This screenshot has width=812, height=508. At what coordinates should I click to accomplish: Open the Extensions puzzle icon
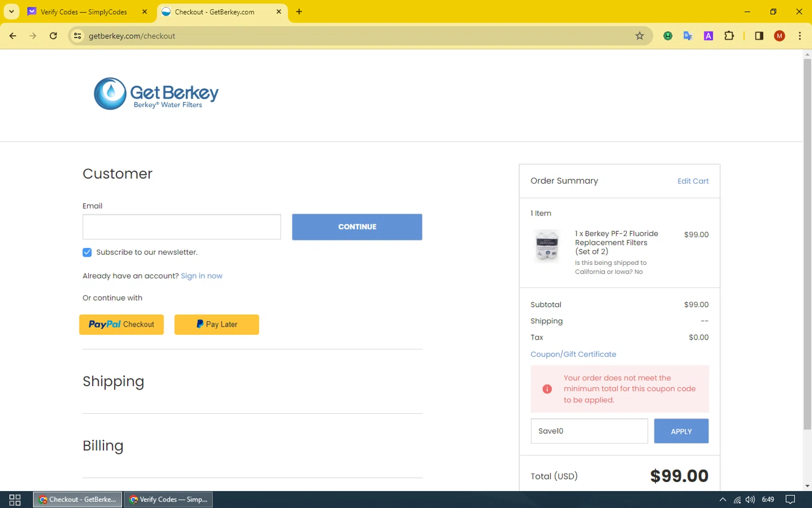pyautogui.click(x=729, y=36)
